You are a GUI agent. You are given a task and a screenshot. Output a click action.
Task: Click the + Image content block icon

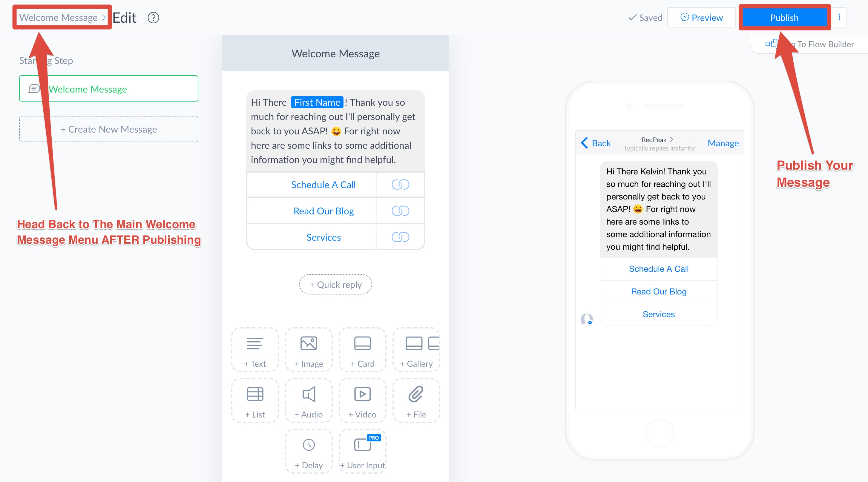(308, 350)
